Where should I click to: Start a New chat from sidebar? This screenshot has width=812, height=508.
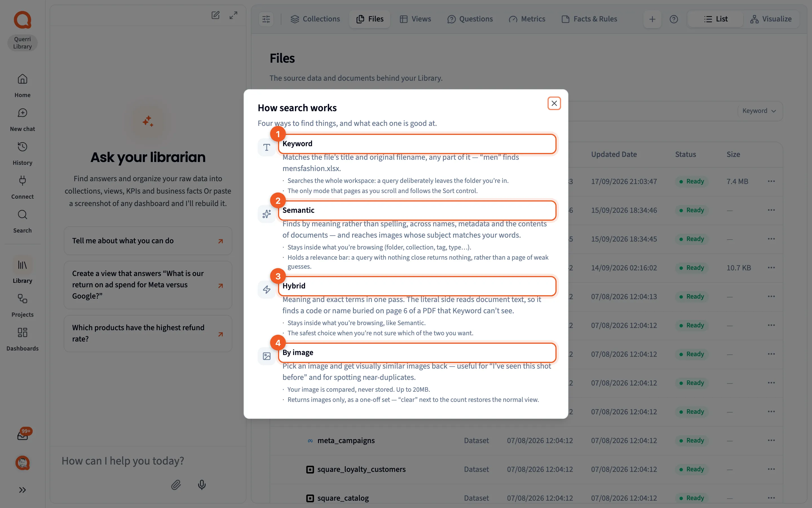(23, 120)
